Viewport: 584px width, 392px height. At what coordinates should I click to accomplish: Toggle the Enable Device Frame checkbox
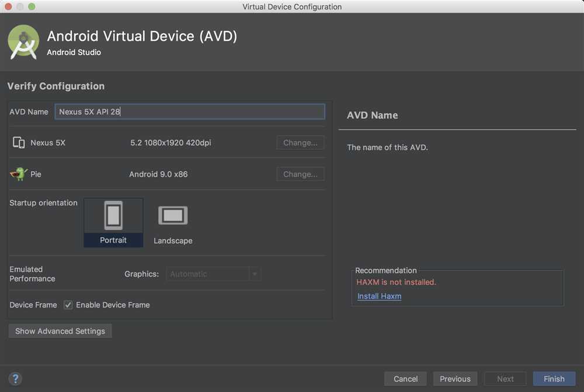[x=68, y=305]
